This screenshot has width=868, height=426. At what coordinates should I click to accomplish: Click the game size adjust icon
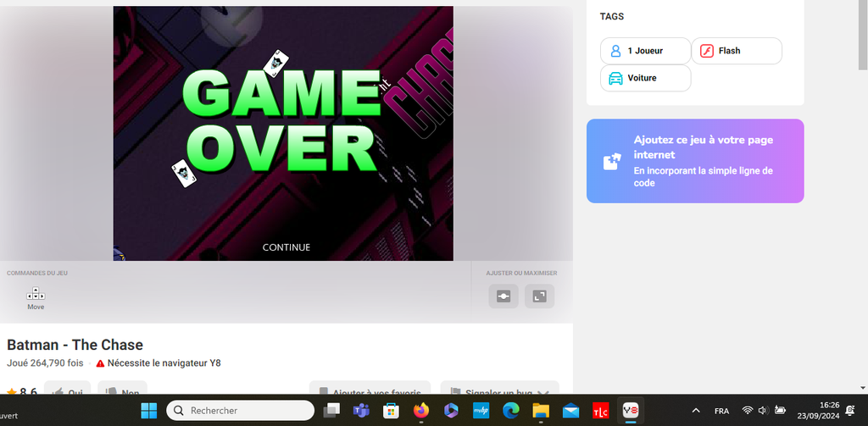503,296
